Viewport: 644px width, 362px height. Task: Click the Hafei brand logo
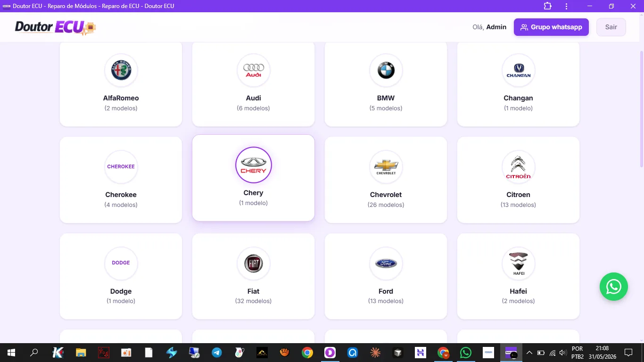[519, 263]
